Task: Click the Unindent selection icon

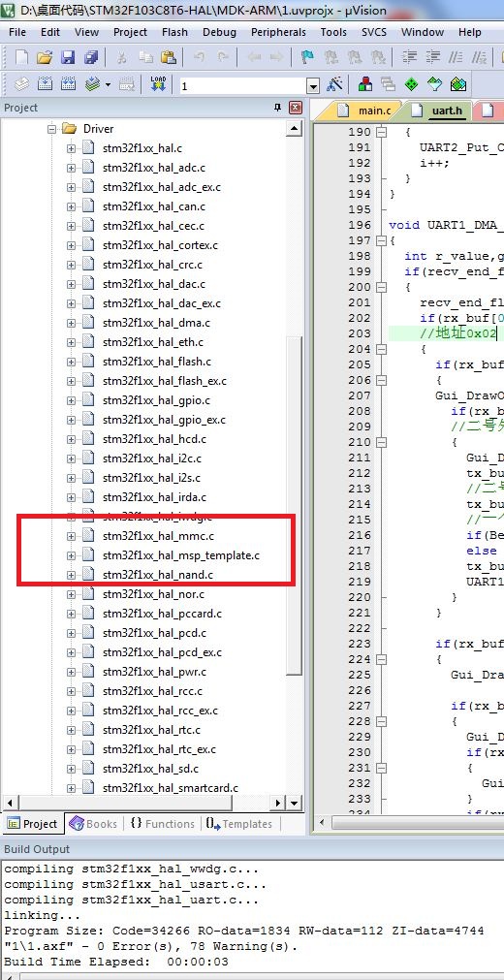Action: pyautogui.click(x=432, y=57)
